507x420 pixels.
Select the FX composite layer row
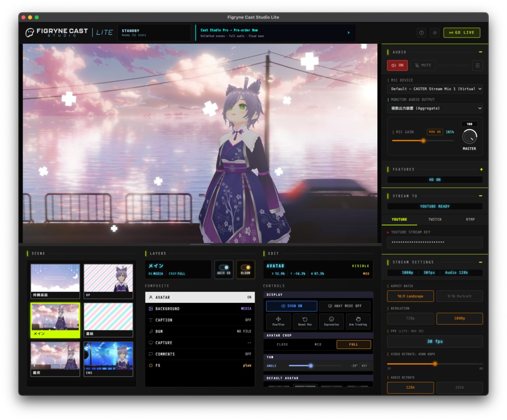[200, 366]
